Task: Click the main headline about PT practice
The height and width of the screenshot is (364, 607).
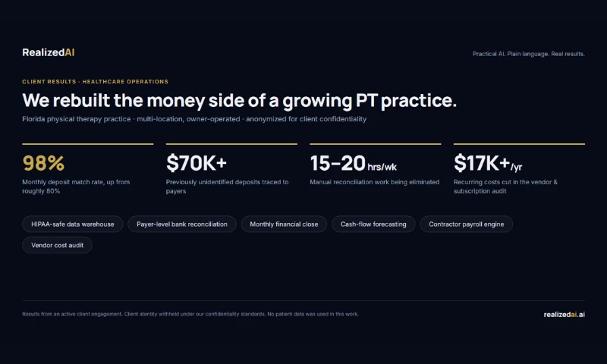Action: coord(239,101)
